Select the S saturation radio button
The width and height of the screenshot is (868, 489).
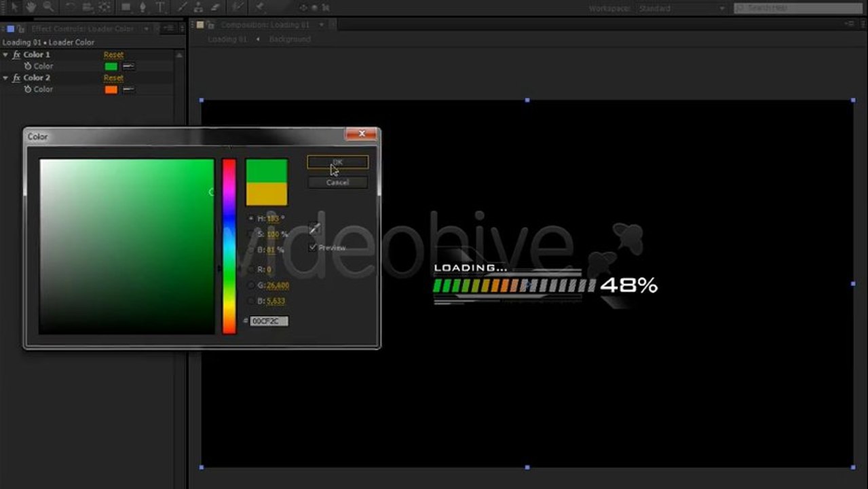(x=251, y=234)
